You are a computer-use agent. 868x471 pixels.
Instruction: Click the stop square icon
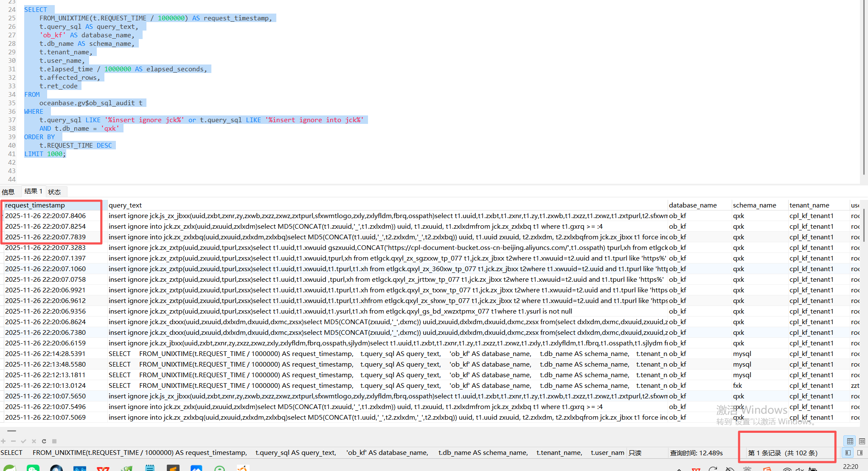[x=54, y=441]
